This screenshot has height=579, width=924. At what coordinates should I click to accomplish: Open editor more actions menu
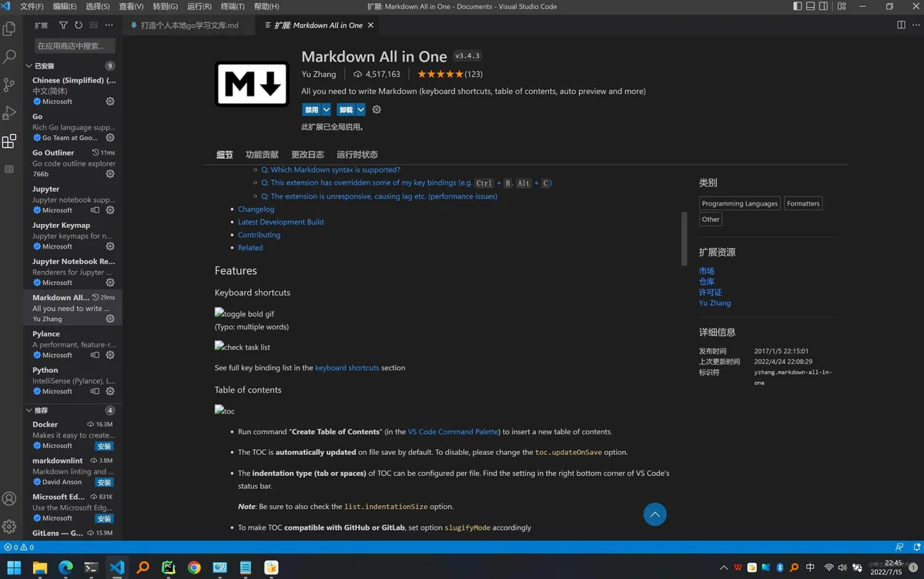coord(916,25)
